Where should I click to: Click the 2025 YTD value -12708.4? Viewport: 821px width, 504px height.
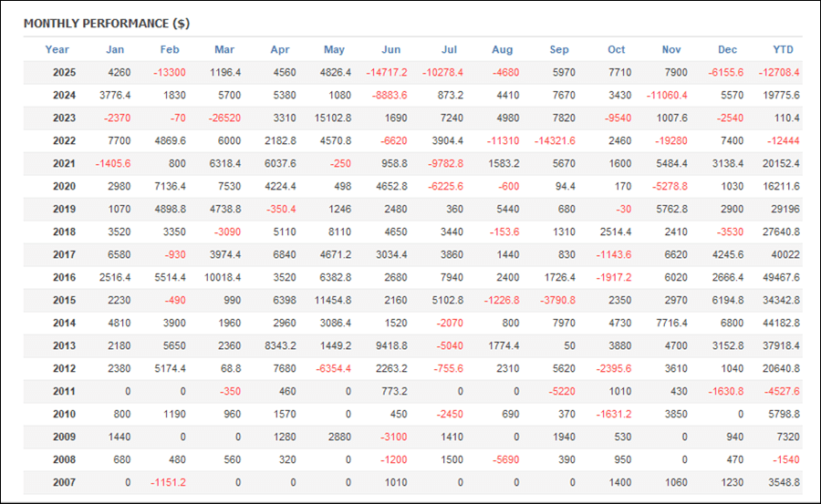(x=776, y=73)
